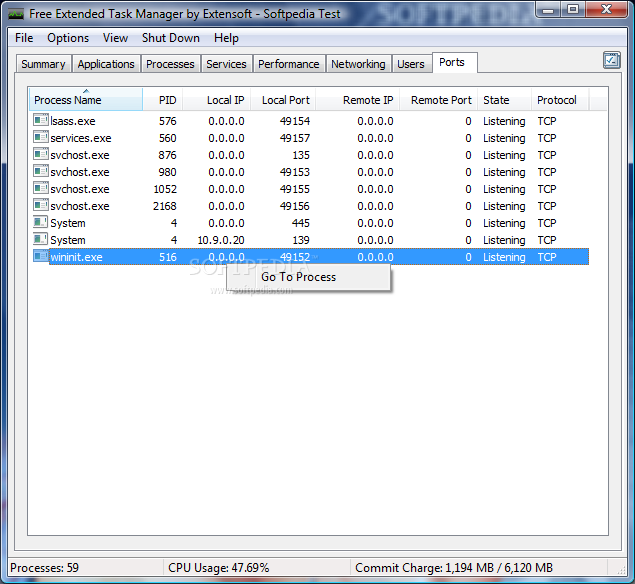Minimize the Task Manager window
Viewport: 635px width, 584px height.
coord(549,10)
